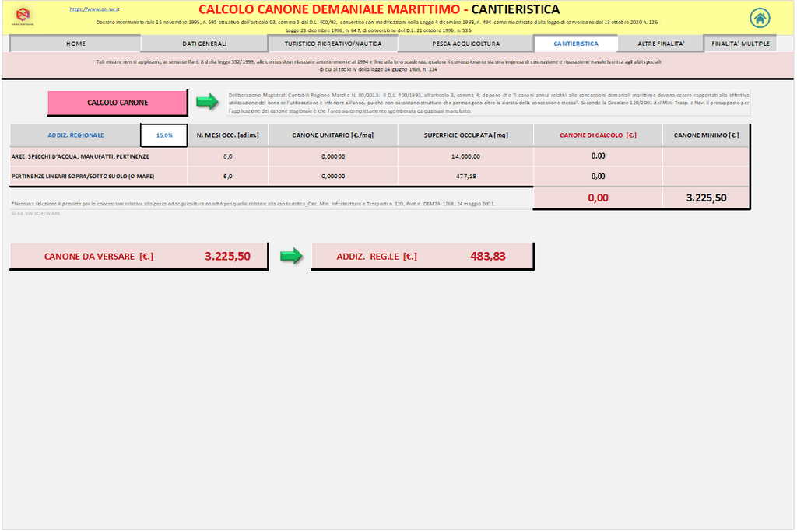Click green arrow beside Canone da Versare

(290, 256)
